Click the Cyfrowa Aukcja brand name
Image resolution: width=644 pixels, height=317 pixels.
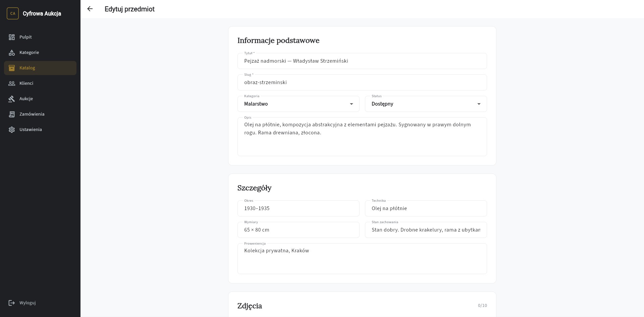pyautogui.click(x=42, y=14)
